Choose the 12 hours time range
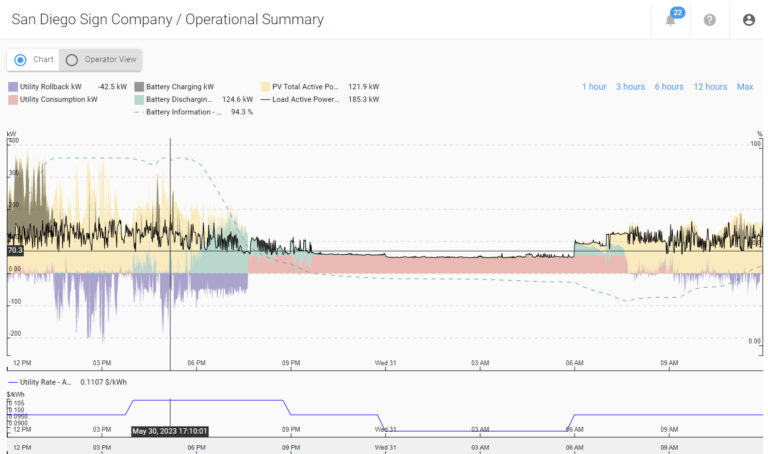Screen dimensions: 768x454 [710, 87]
